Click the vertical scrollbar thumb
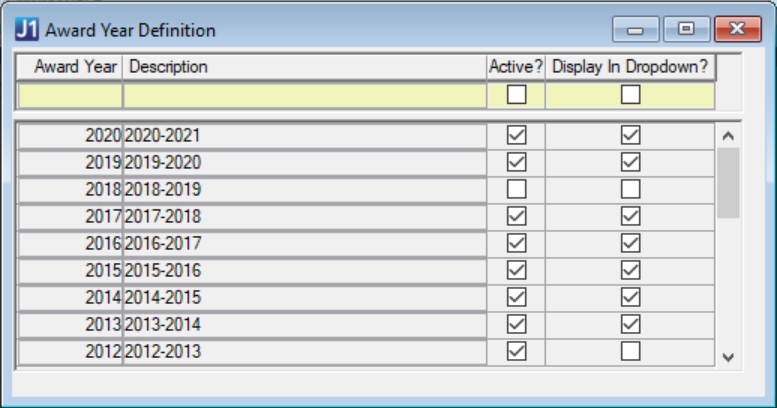This screenshot has height=408, width=777. click(x=728, y=182)
